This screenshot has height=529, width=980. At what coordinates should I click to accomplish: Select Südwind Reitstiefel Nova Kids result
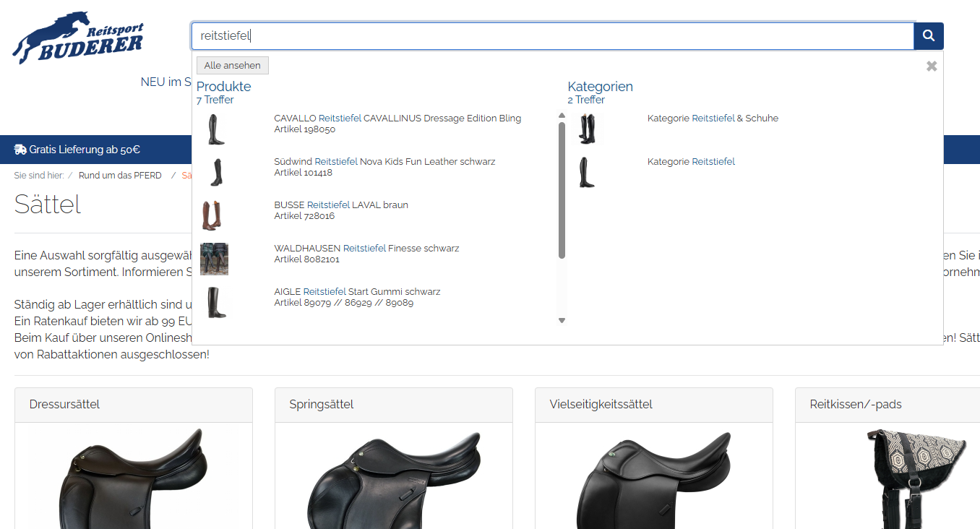pyautogui.click(x=384, y=162)
